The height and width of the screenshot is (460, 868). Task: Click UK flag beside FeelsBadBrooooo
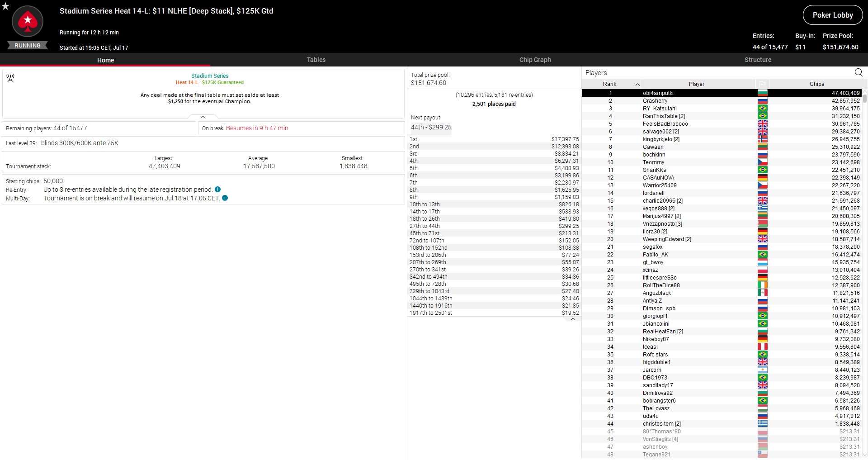coord(763,124)
